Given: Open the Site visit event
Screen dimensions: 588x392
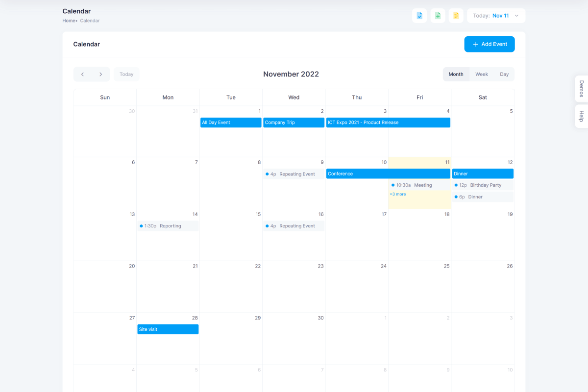Looking at the screenshot, I should [x=168, y=329].
